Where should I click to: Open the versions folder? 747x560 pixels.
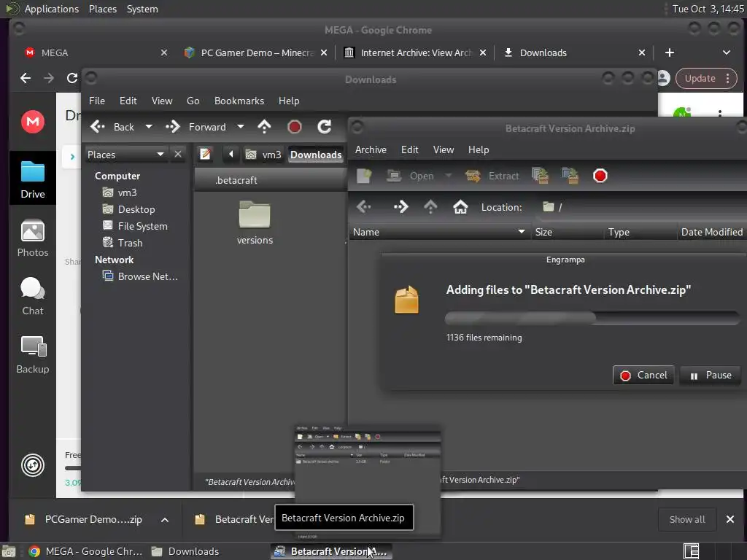click(x=255, y=223)
